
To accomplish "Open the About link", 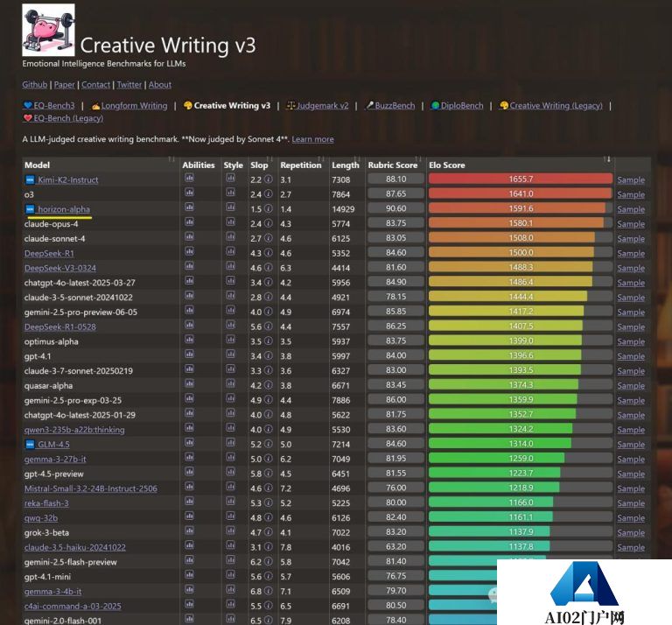I will tap(160, 84).
